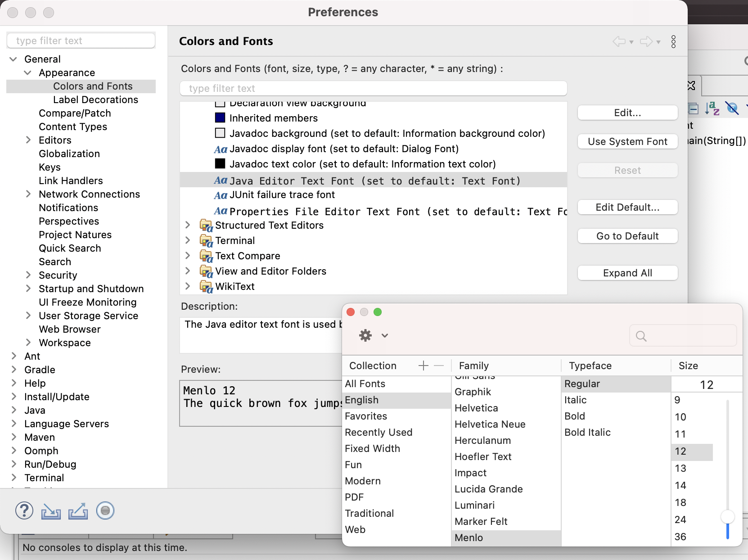Click the Use System Font button
This screenshot has height=560, width=748.
[x=627, y=141]
